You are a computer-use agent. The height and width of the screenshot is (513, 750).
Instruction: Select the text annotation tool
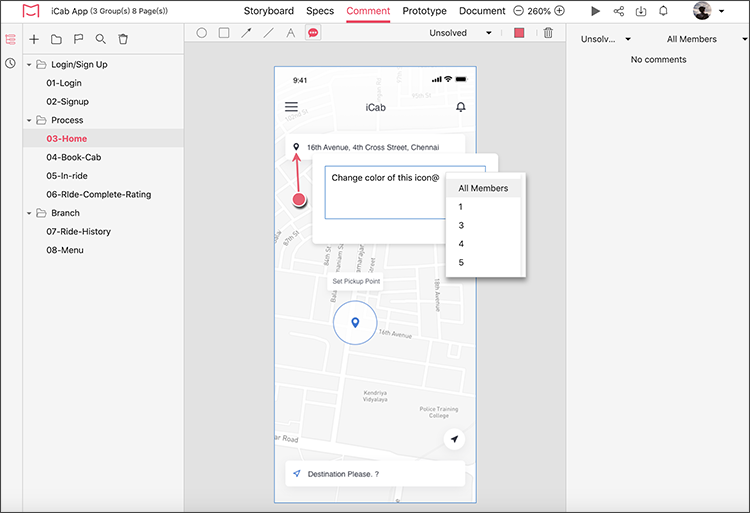pos(291,33)
